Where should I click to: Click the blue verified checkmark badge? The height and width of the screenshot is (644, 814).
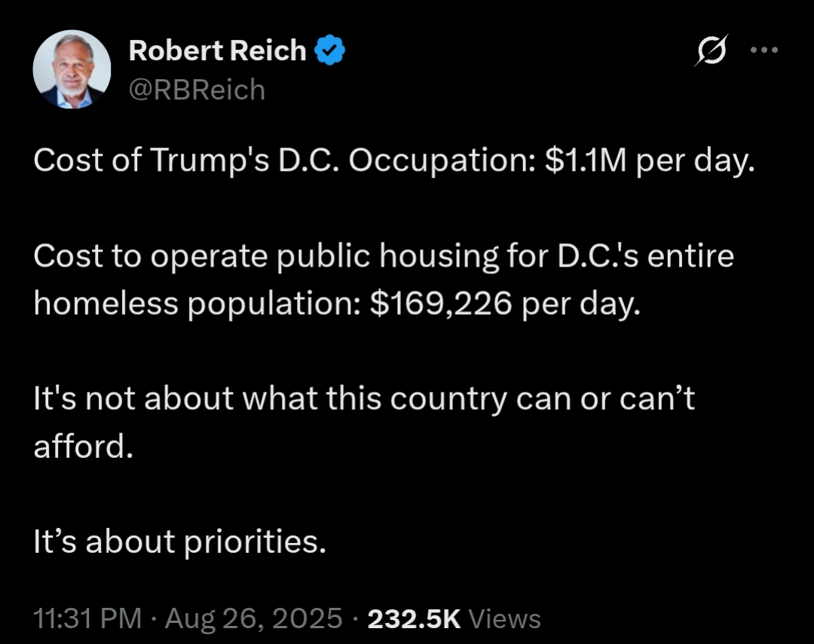[330, 50]
